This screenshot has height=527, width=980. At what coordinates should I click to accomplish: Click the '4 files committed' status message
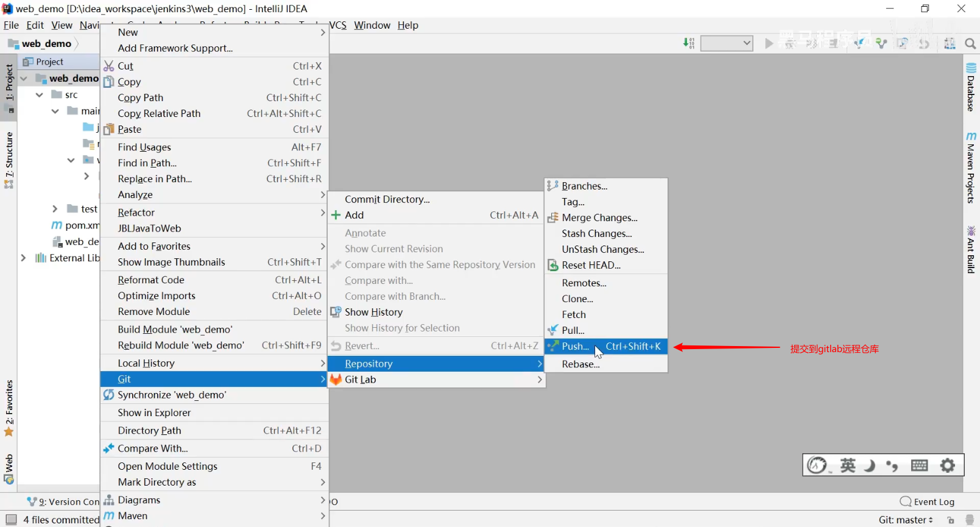click(x=61, y=520)
